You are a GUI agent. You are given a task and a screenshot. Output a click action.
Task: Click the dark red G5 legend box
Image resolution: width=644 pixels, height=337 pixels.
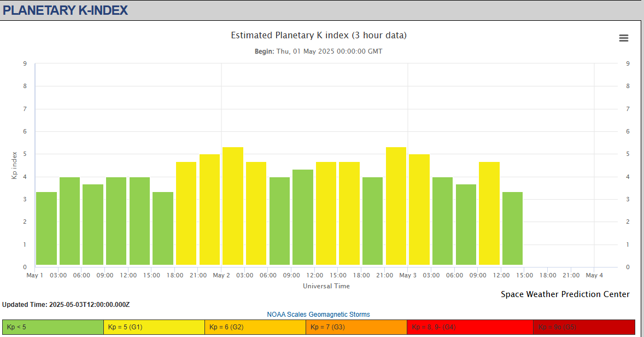[583, 327]
